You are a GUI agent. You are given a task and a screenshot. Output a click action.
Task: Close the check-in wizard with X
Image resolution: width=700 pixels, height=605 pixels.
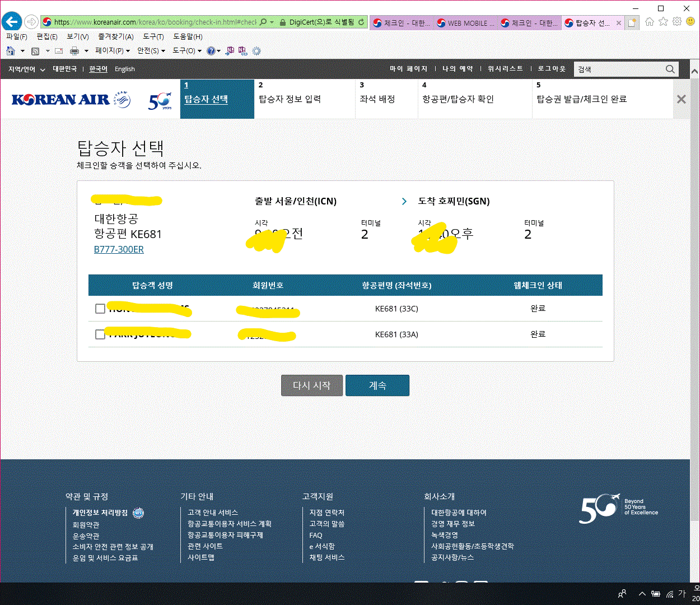(682, 99)
